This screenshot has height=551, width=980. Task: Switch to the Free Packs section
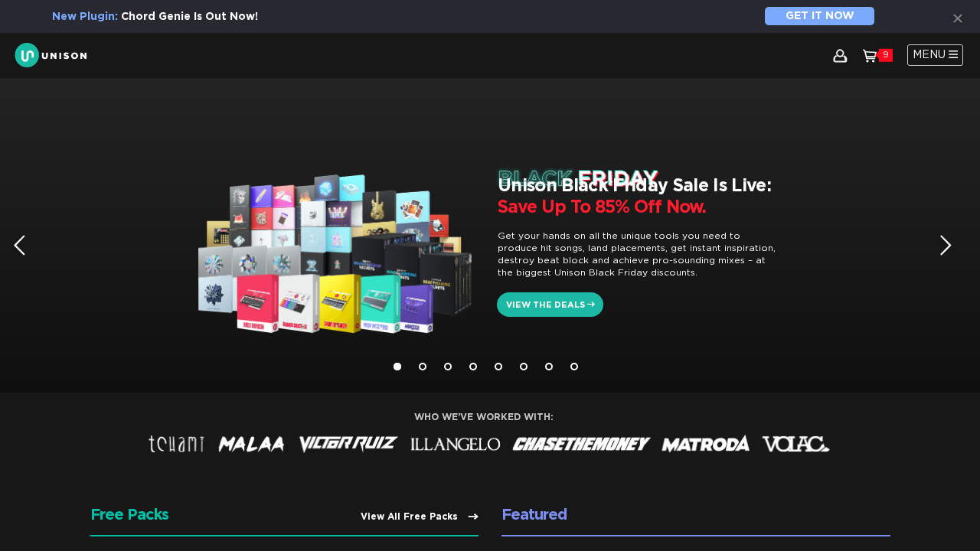[129, 514]
